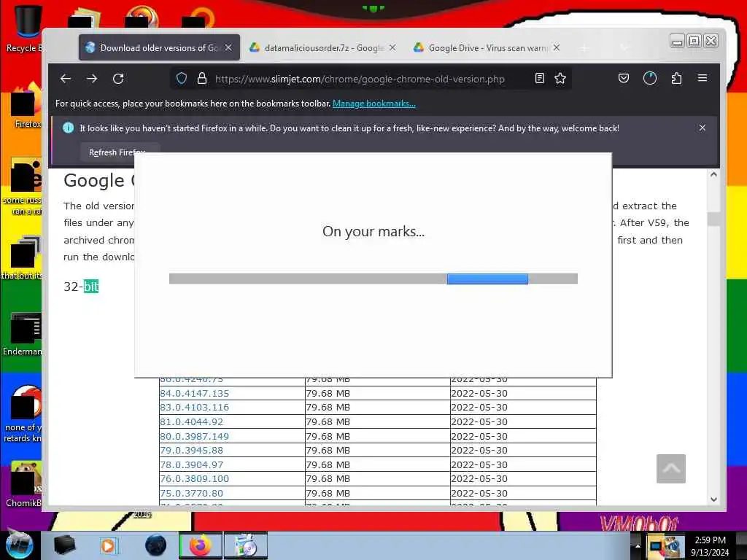Click the back-to-top arrow button on page
The height and width of the screenshot is (560, 747).
pyautogui.click(x=671, y=469)
